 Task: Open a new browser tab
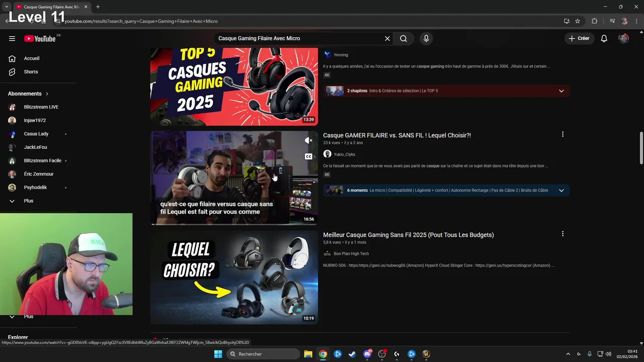tap(98, 7)
